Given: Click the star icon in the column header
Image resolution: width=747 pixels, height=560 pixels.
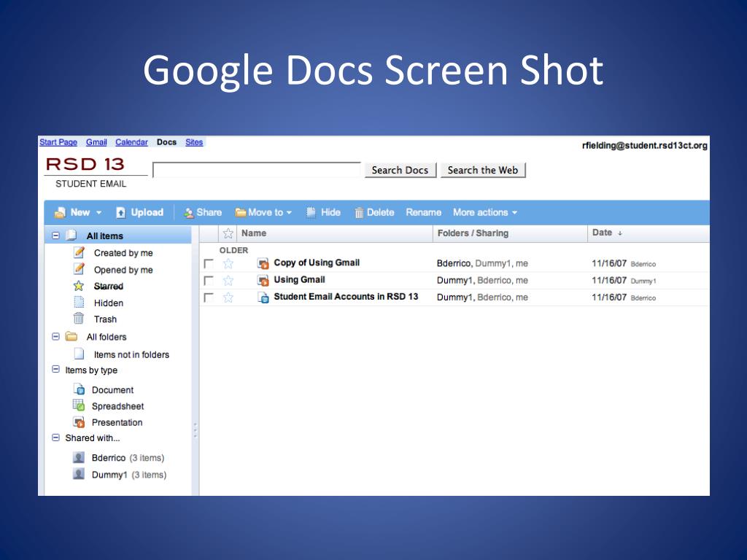Looking at the screenshot, I should click(x=228, y=233).
